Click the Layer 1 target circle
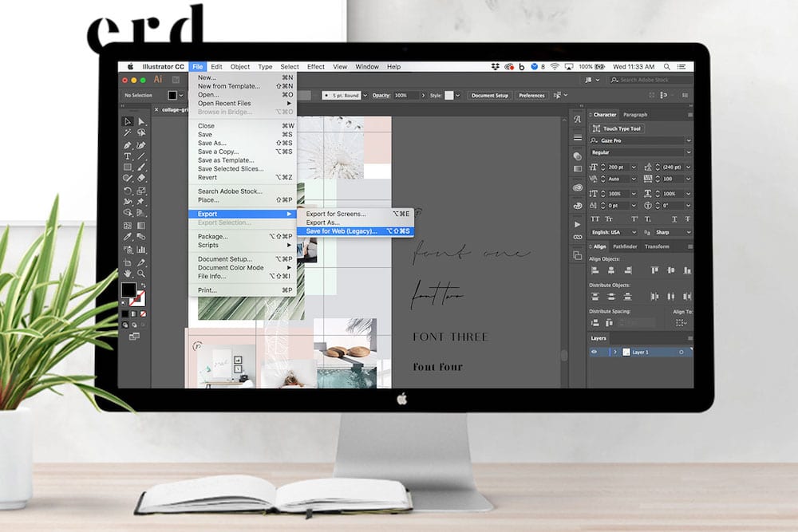This screenshot has width=798, height=532. pyautogui.click(x=681, y=352)
